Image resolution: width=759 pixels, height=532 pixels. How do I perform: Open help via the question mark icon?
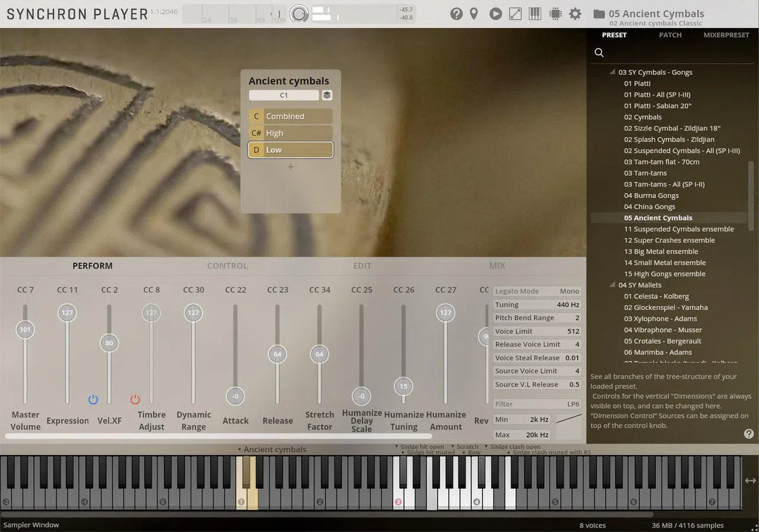(457, 13)
